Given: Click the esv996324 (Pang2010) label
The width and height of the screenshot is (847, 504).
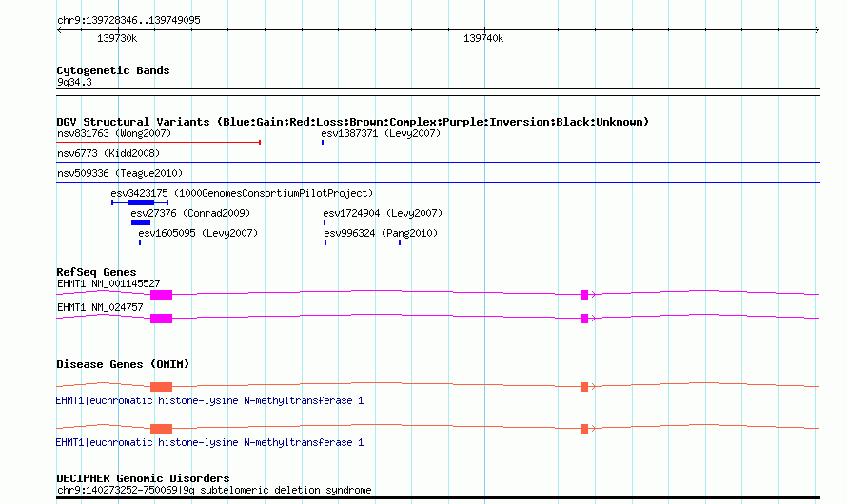Looking at the screenshot, I should (381, 233).
